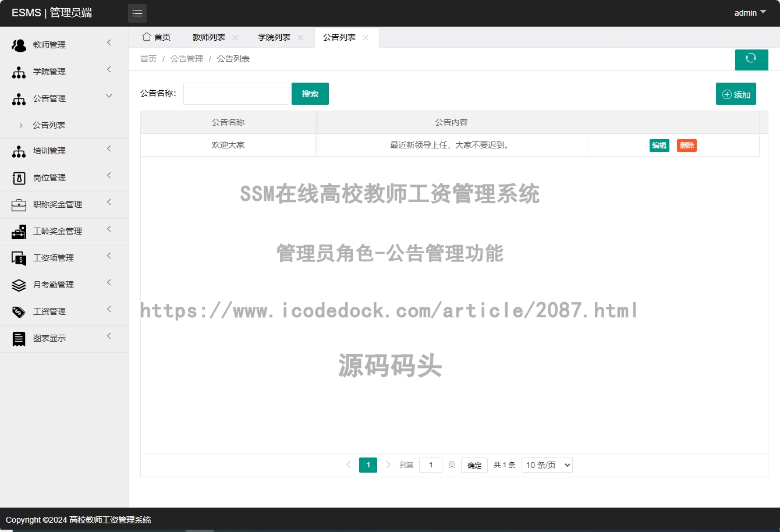
Task: Click 删除 for the 欢迎大家 row
Action: point(687,146)
